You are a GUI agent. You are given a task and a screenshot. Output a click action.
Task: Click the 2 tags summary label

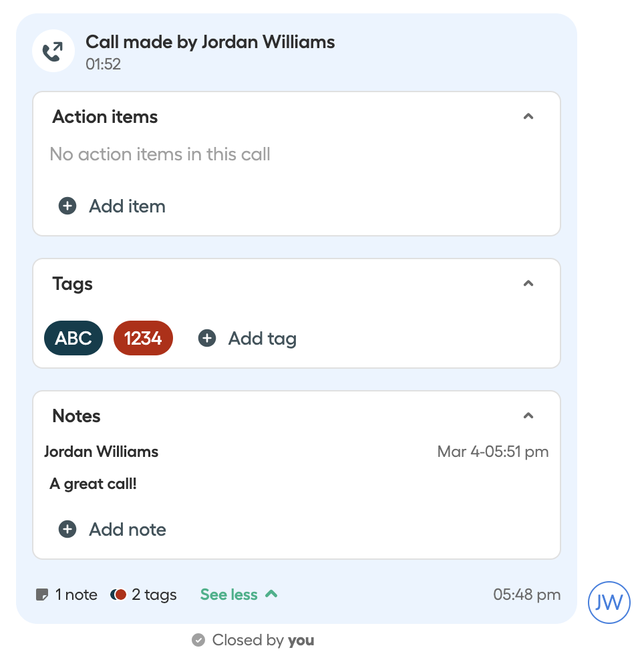click(x=154, y=595)
